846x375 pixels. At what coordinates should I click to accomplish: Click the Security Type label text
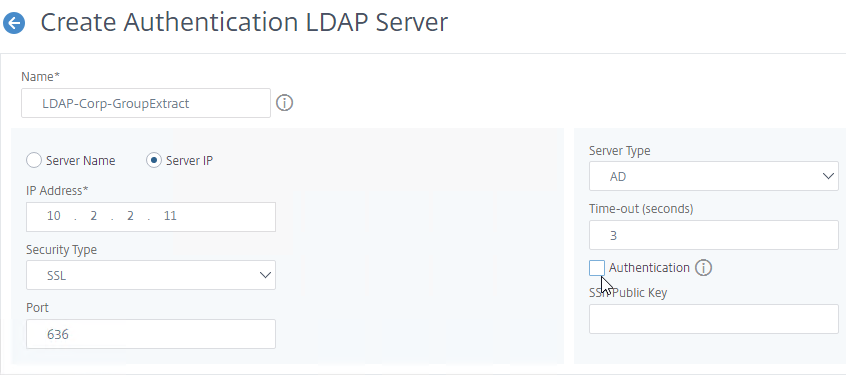[62, 250]
